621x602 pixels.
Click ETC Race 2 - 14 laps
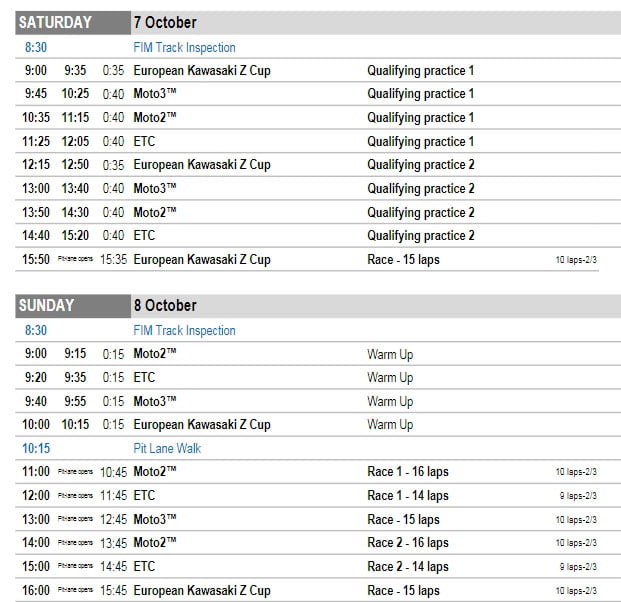tap(408, 566)
